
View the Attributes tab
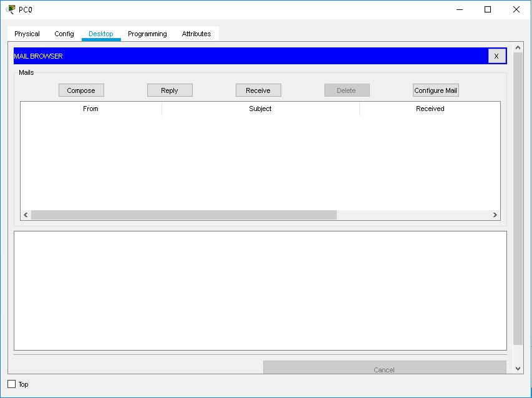pos(196,34)
